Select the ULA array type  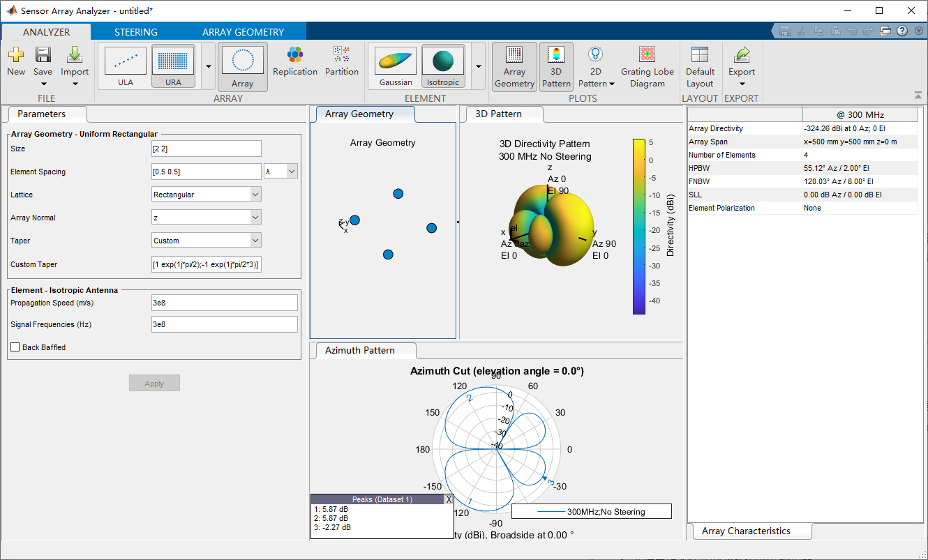(x=126, y=66)
